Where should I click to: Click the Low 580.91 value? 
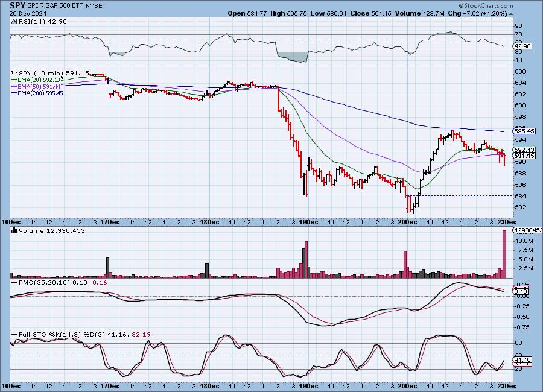tap(329, 13)
